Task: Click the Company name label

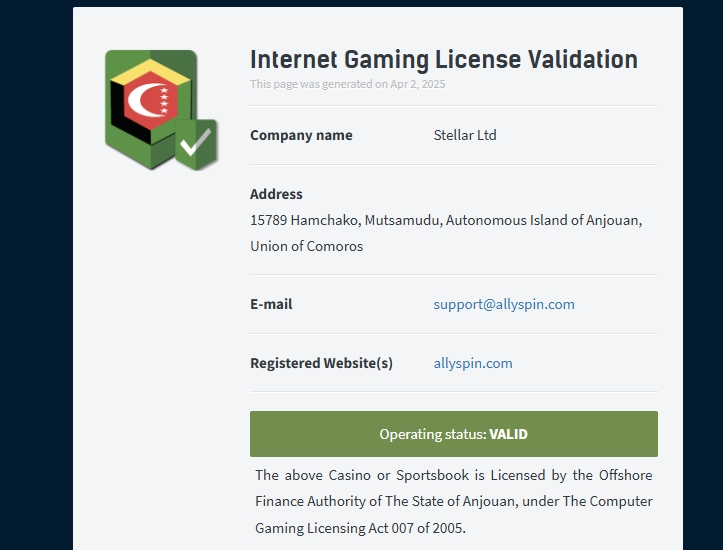Action: click(301, 135)
